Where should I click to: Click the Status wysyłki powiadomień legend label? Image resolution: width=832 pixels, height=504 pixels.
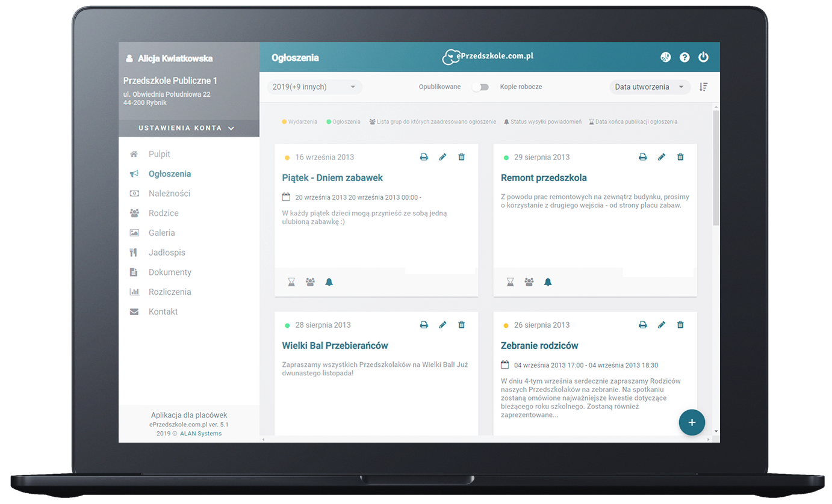[x=546, y=122]
